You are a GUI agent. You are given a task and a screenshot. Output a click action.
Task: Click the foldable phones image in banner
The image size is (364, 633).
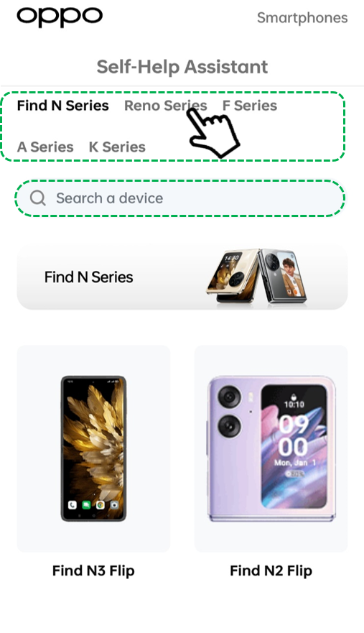pos(256,276)
